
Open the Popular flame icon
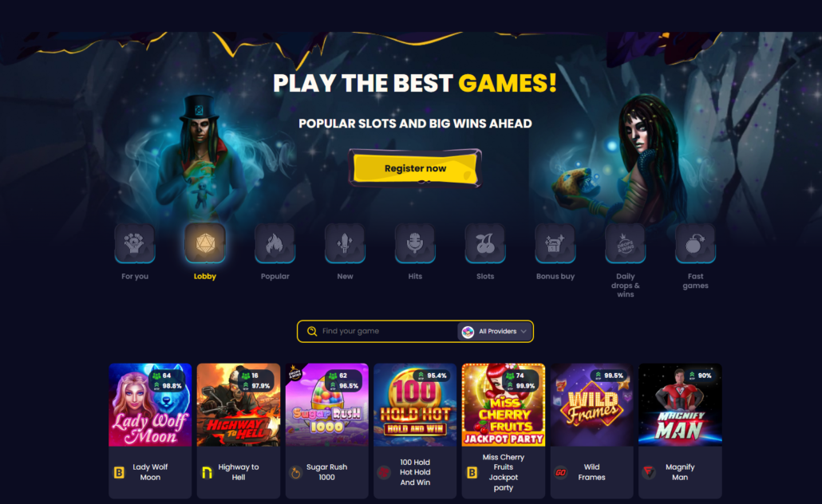[275, 243]
